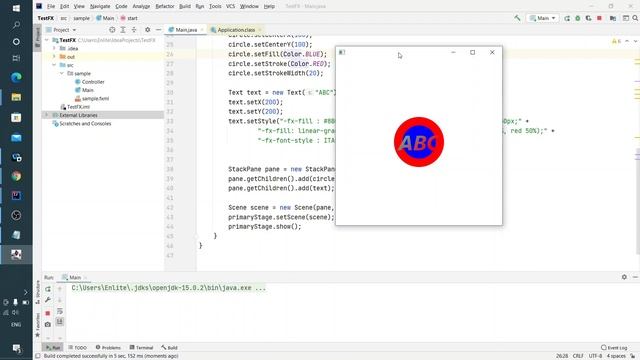Open the Project view selector dropdown

[61, 30]
